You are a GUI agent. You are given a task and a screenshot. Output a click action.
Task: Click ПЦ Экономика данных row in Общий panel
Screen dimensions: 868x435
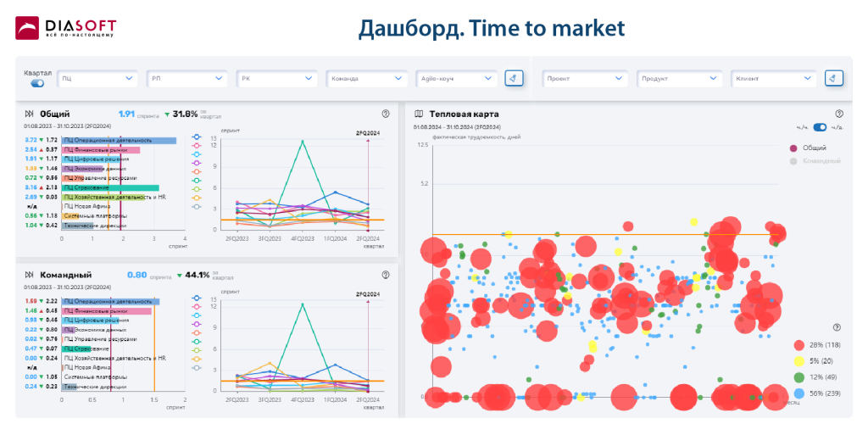75,168
